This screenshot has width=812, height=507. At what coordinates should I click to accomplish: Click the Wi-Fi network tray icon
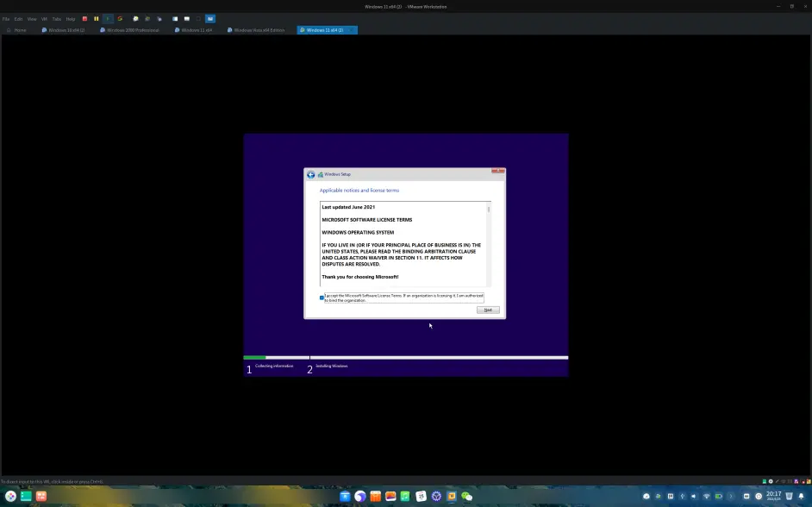[x=706, y=496]
